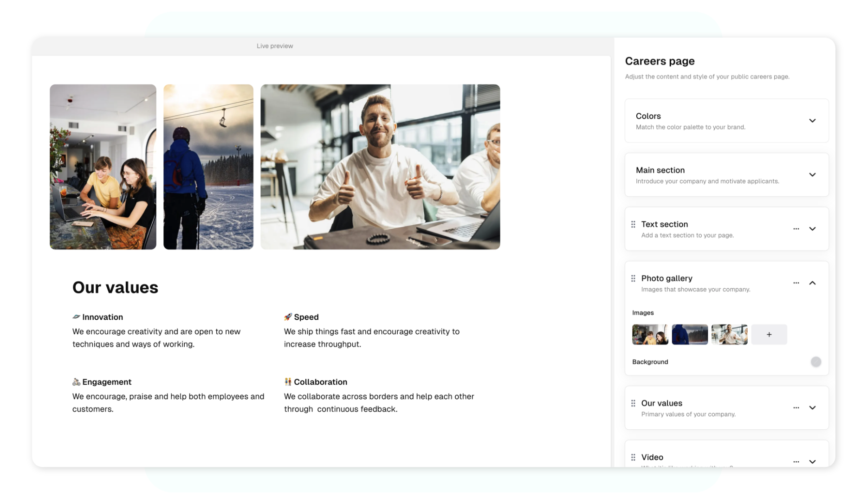Grab the Photo gallery drag handle
The height and width of the screenshot is (504, 867).
(x=633, y=278)
